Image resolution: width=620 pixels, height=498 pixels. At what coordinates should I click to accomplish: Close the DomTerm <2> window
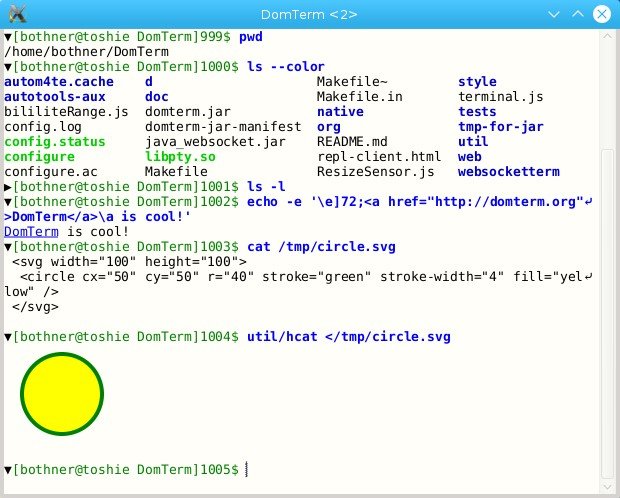point(601,15)
